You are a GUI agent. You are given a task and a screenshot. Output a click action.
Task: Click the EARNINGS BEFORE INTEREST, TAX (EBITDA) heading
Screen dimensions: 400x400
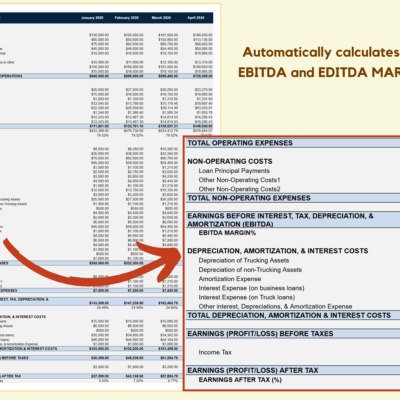[x=280, y=220]
